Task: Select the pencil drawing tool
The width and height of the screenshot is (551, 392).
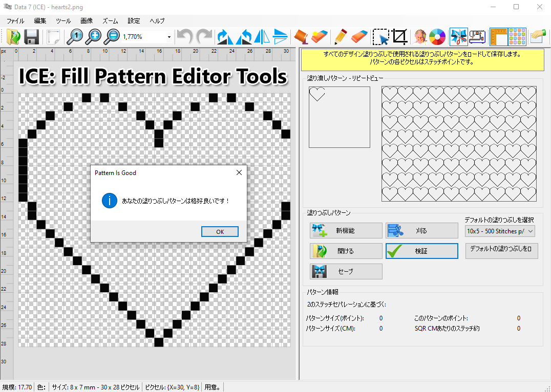Action: (340, 37)
